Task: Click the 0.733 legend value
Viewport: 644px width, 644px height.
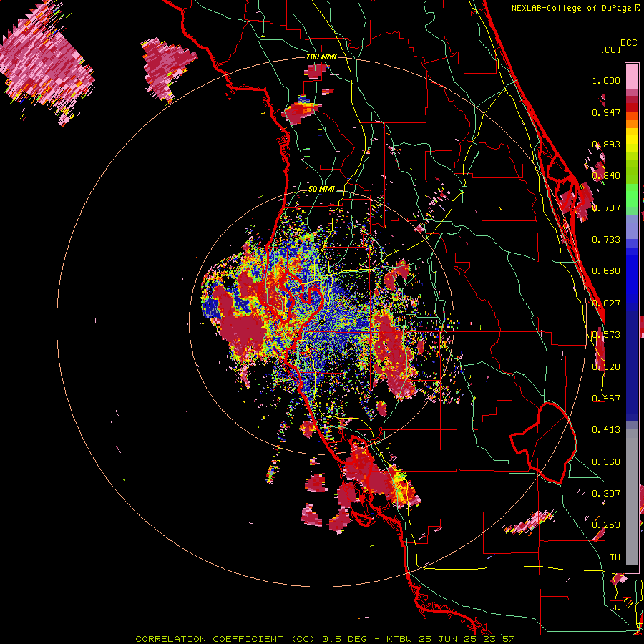Action: pos(606,240)
